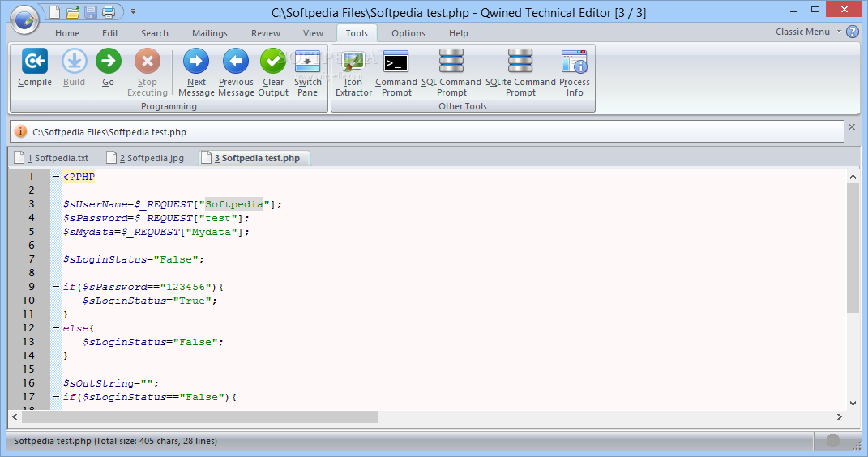868x457 pixels.
Task: Open the Classic Menu dropdown
Action: [808, 32]
